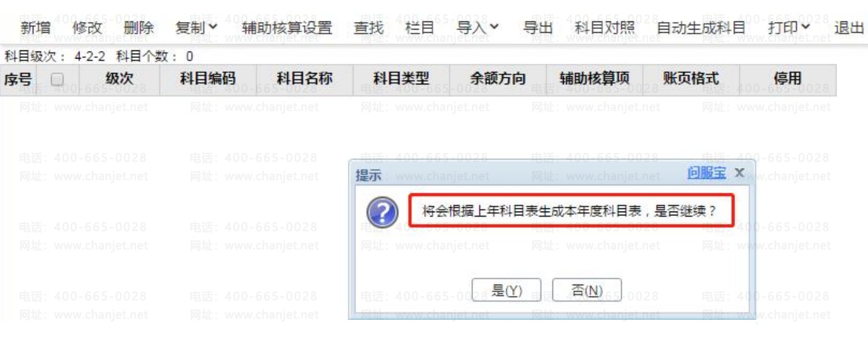Click 自动生成科目
Screen dimensions: 868x340
pyautogui.click(x=701, y=28)
